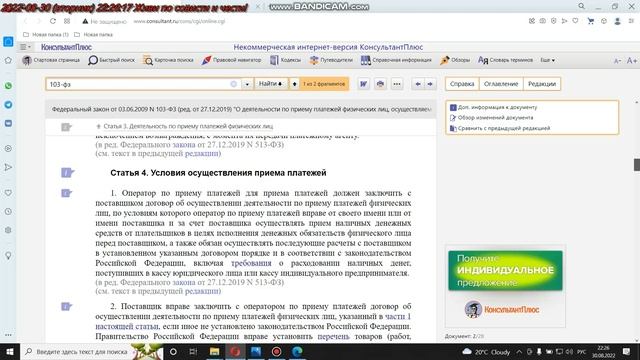Open Кодексы section
This screenshot has width=640, height=360.
coord(285,60)
